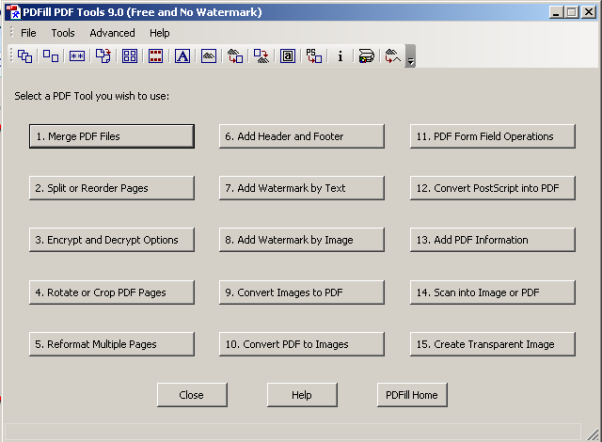Choose 12. Convert PostScript into PDF
Viewport: 602px width, 442px height.
coord(493,188)
